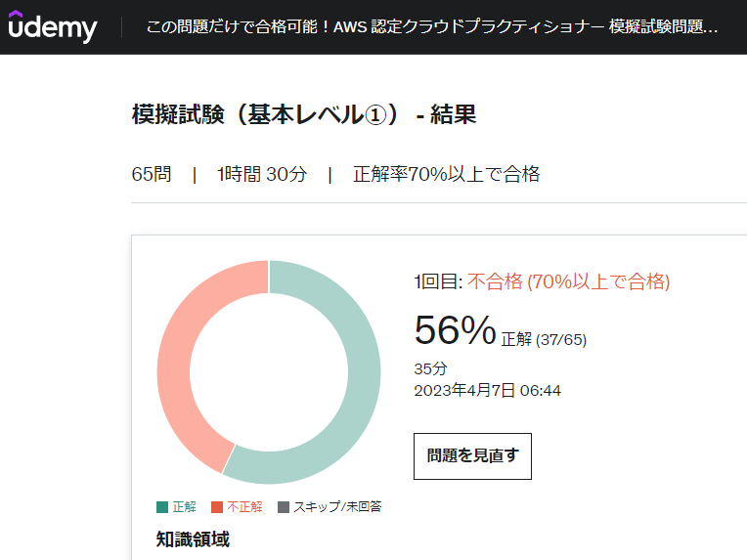Click the 模擬試験（基本レベル①）- 結果 heading
Screen dimensions: 747x560
coord(304,114)
